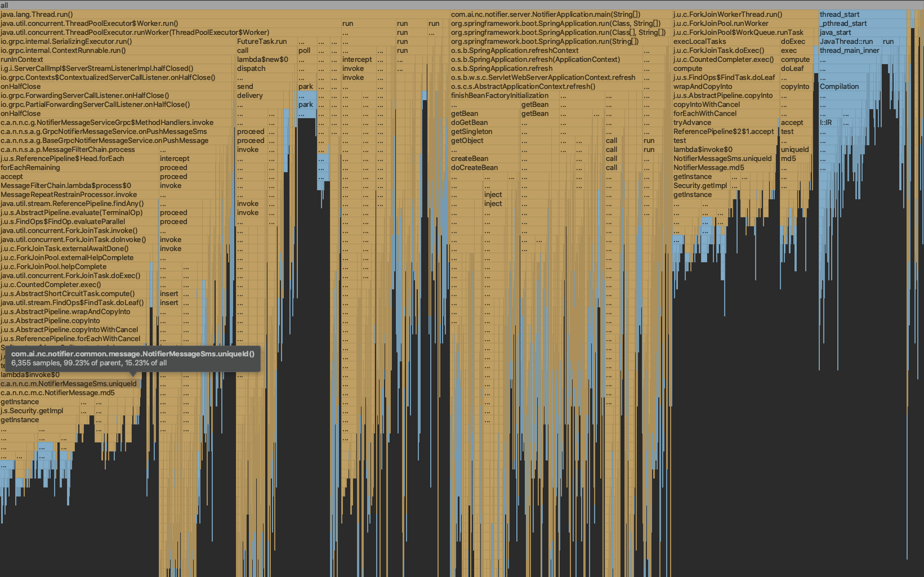The height and width of the screenshot is (577, 924).
Task: Select MessageRepeatRestrainProcessor.invoke frame
Action: [79, 194]
